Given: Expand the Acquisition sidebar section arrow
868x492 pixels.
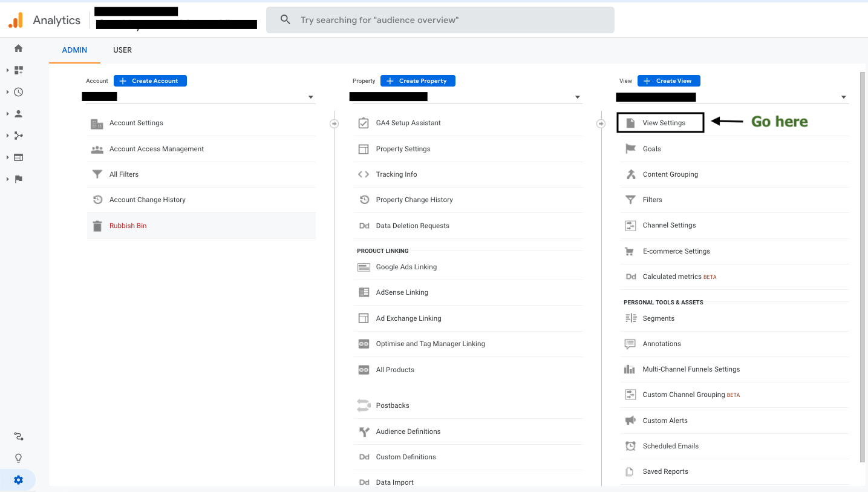Looking at the screenshot, I should [x=7, y=136].
